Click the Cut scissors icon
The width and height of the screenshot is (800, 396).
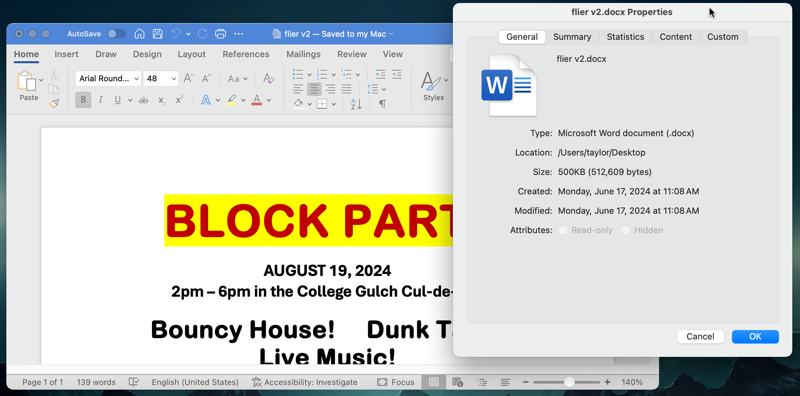tap(54, 75)
